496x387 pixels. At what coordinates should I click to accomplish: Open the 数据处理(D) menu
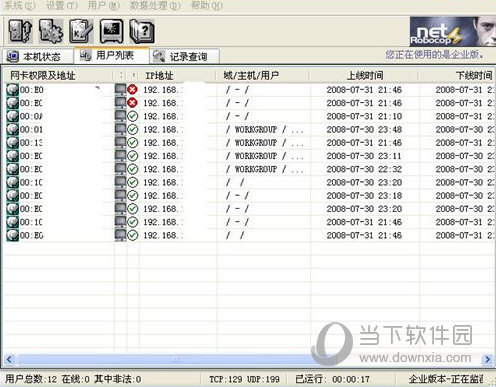tap(155, 6)
